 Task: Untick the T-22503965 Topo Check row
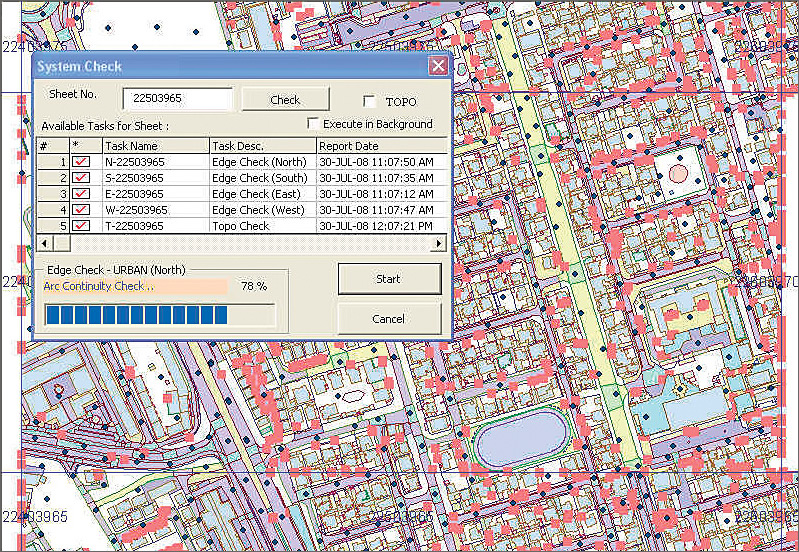point(81,225)
